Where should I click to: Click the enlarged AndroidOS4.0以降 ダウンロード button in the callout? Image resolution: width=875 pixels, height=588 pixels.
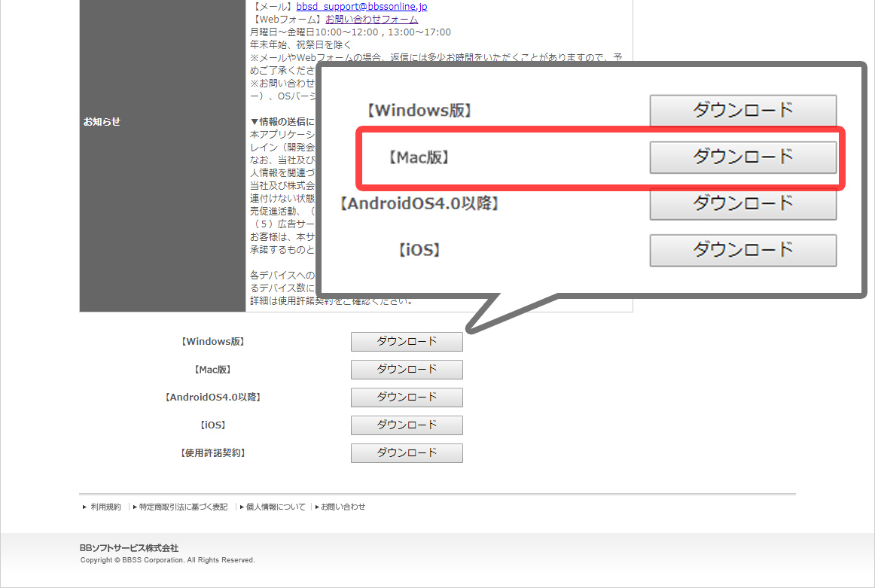pyautogui.click(x=742, y=203)
